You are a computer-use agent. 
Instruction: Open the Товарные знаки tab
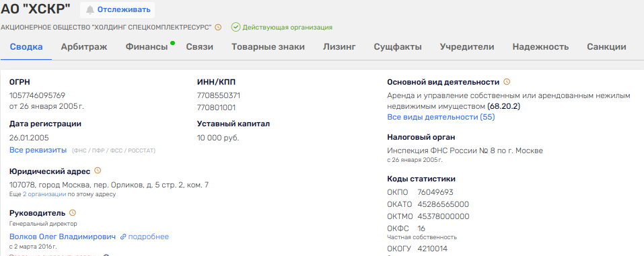click(269, 47)
